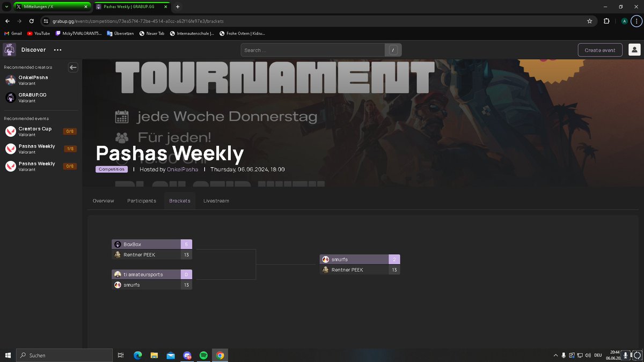The width and height of the screenshot is (644, 362).
Task: Select smurfs in the final match
Action: [x=360, y=260]
